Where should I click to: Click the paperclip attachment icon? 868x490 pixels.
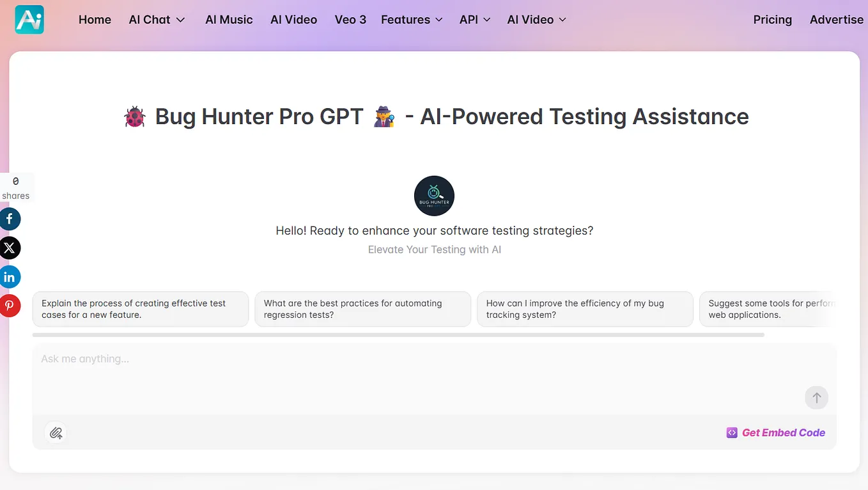tap(56, 432)
